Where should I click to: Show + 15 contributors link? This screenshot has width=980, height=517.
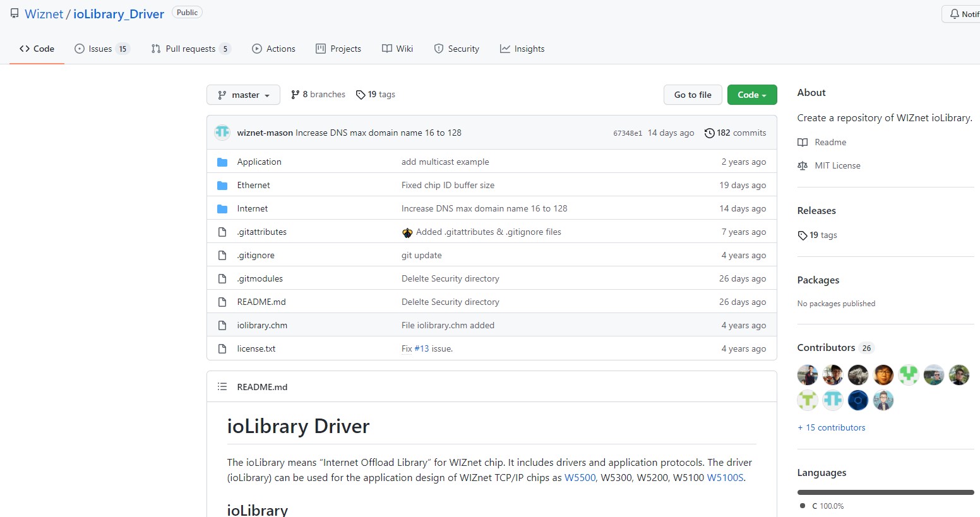832,427
